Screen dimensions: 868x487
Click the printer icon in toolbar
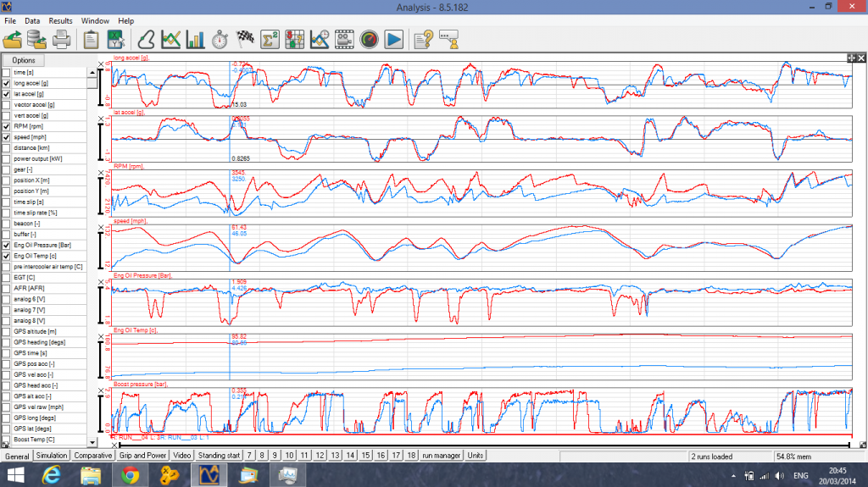(61, 39)
